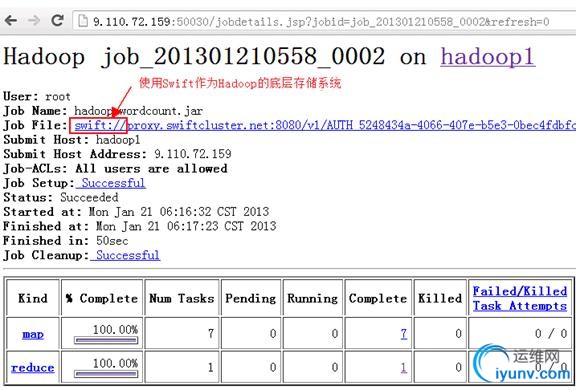Viewport: 576px width, 390px height.
Task: Select the 'Complete' column header
Action: 378,298
